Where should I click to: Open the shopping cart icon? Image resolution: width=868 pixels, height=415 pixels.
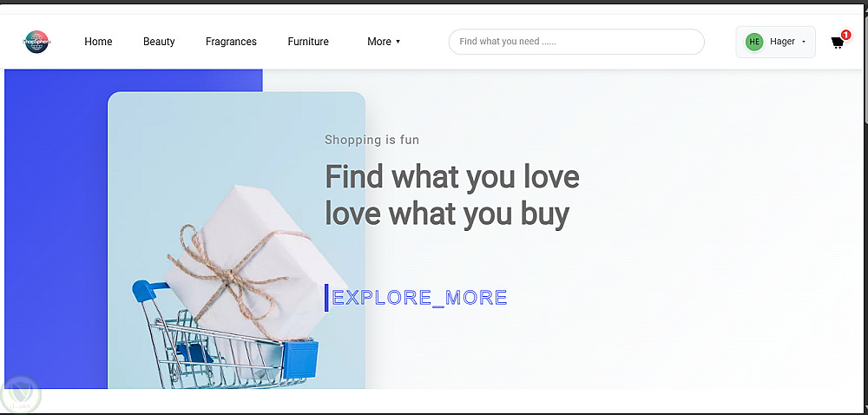[837, 43]
